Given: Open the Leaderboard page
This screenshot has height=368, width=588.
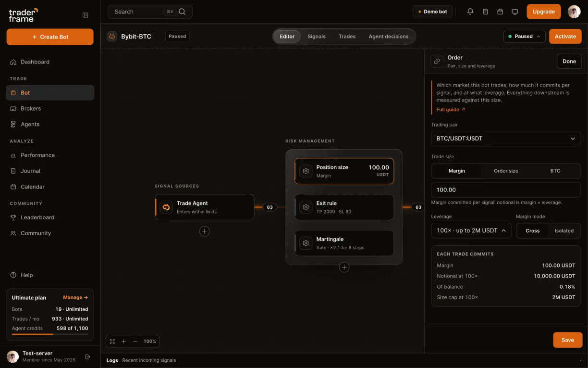Looking at the screenshot, I should 50,217.
